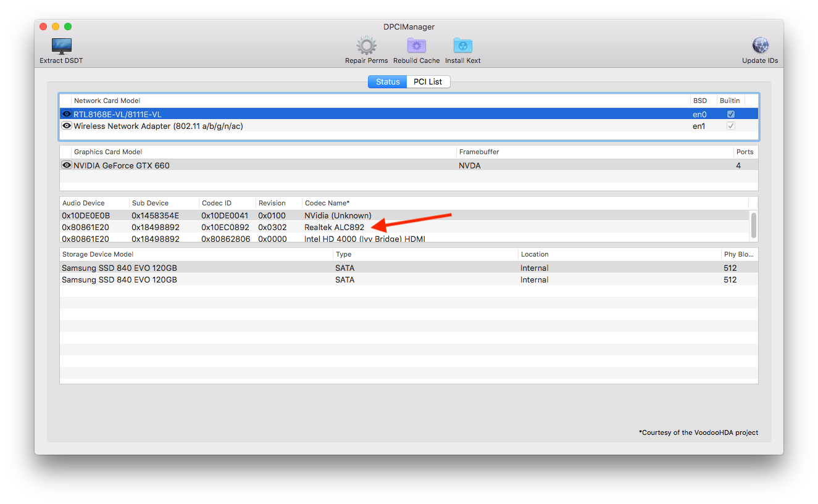Toggle Builtin checkbox for en1
Screen dimensions: 818x504
point(731,126)
